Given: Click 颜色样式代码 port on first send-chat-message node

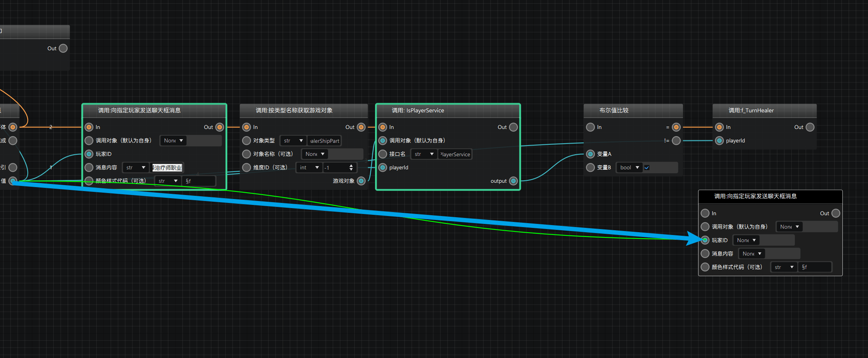Looking at the screenshot, I should (x=89, y=181).
